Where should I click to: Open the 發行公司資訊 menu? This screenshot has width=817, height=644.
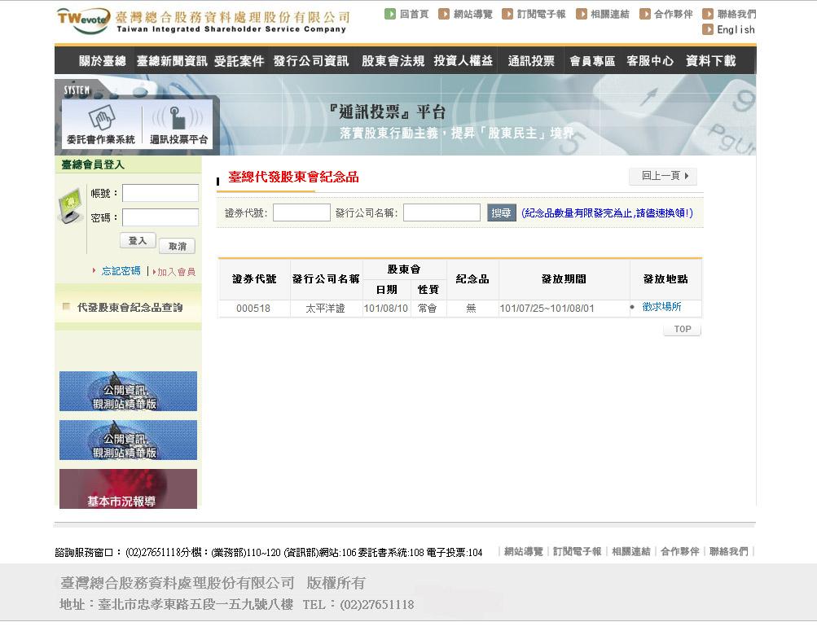[311, 61]
